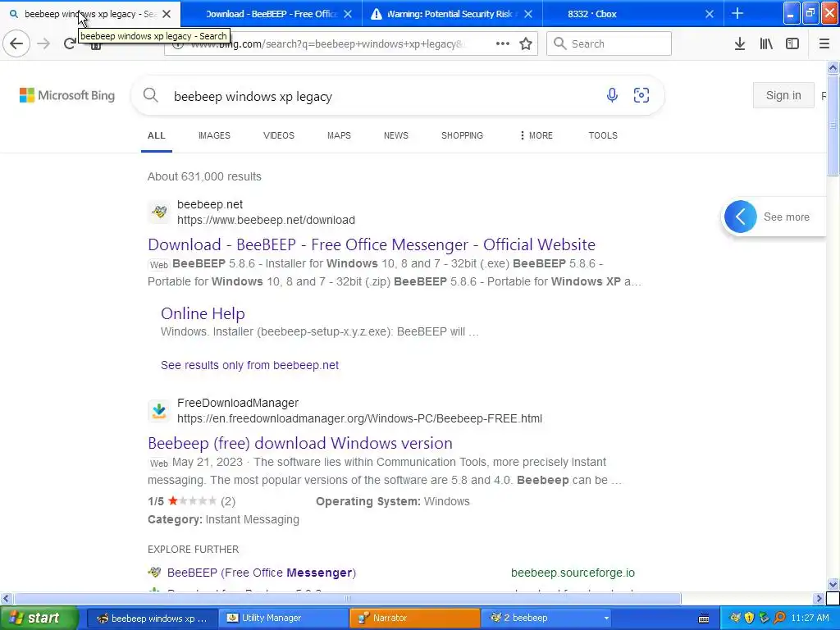Image resolution: width=840 pixels, height=630 pixels.
Task: Click the Bing magnifier search icon
Action: pos(151,95)
